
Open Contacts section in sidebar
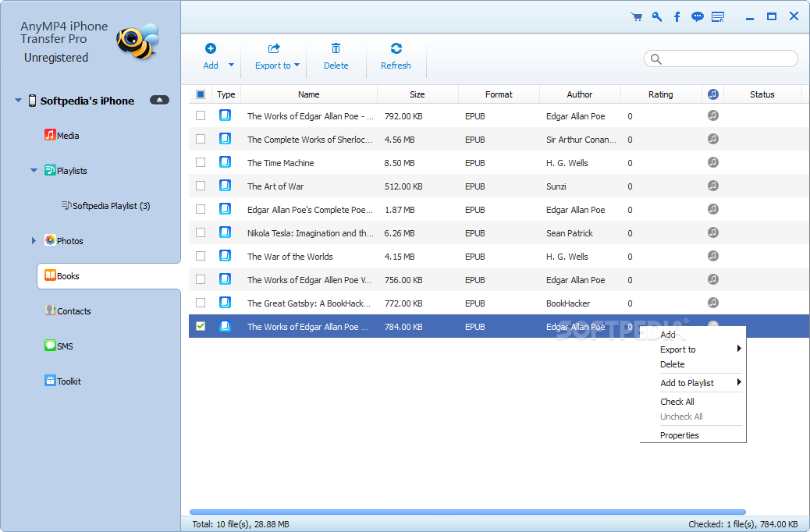68,311
